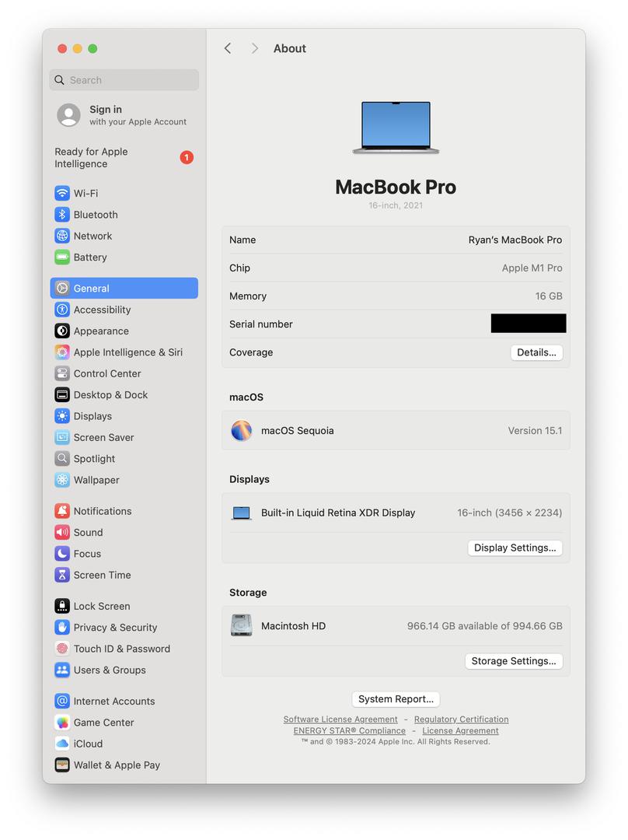
Task: Click the Notifications bell icon
Action: (62, 511)
